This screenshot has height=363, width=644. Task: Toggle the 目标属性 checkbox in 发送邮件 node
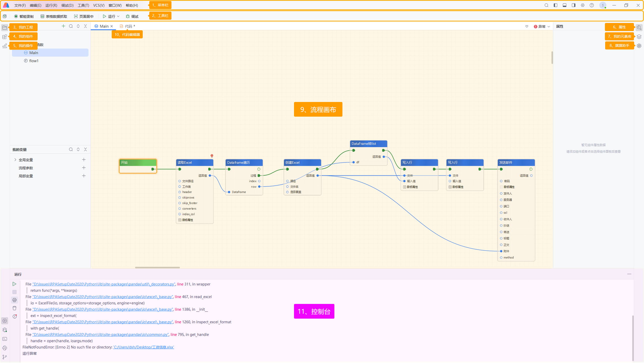coord(501,187)
